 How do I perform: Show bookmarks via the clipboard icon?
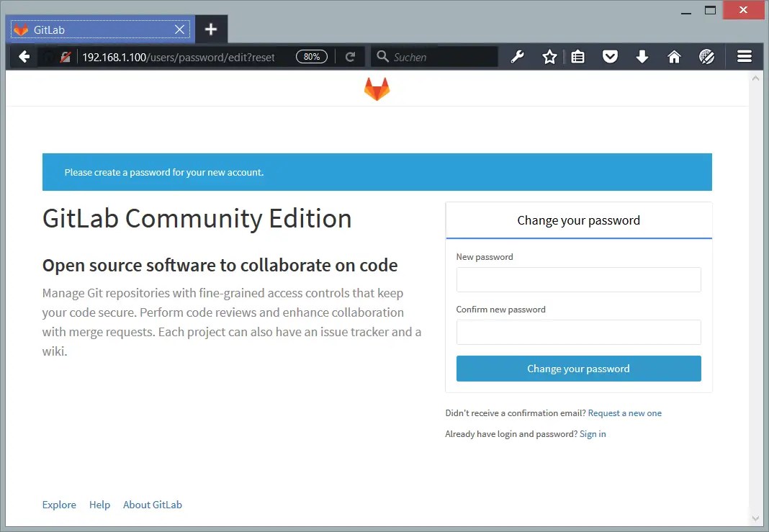577,56
